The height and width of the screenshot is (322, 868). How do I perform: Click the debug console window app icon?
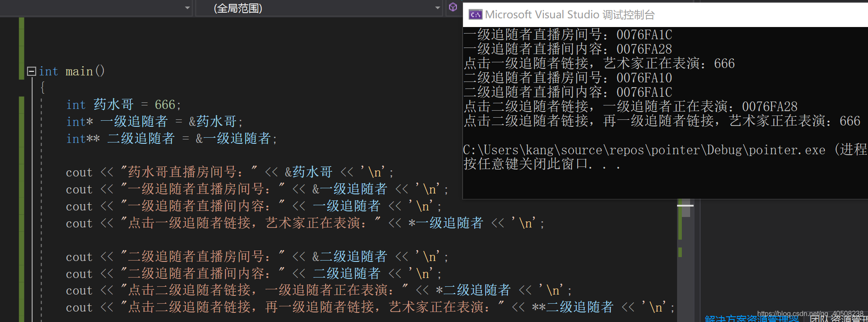[475, 15]
